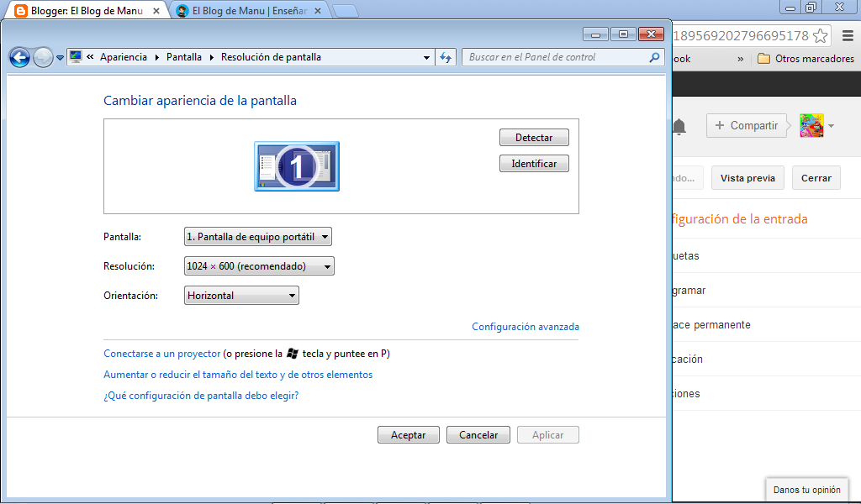
Task: Click the search magnifier in Panel de control
Action: click(654, 58)
